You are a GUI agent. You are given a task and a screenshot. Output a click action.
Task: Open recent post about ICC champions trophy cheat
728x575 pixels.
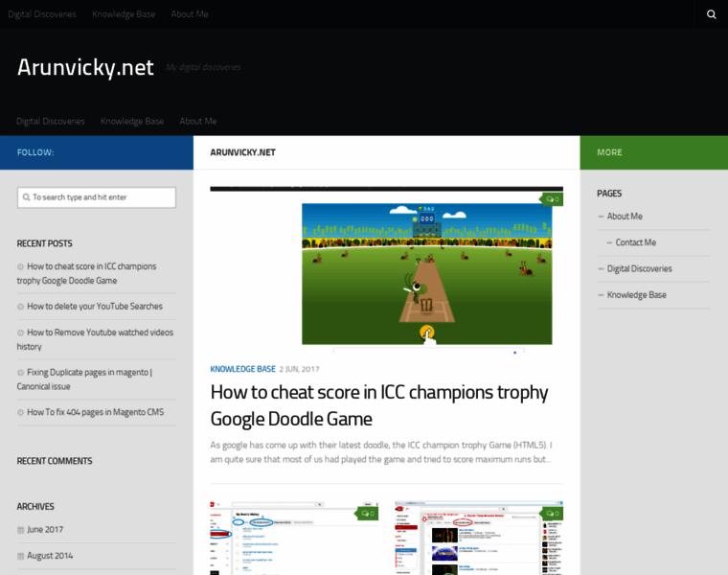point(87,273)
